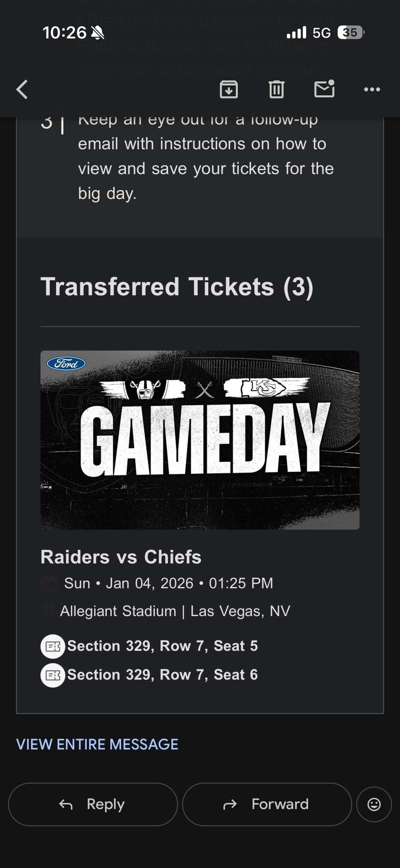Tap the ticket icon for Seat 5
400x868 pixels.
[x=53, y=646]
